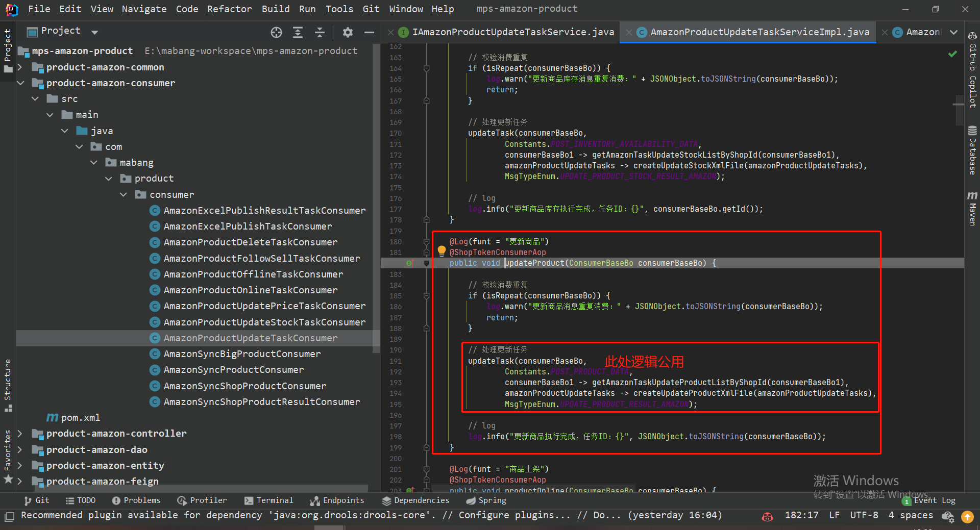
Task: Hide the Project tool window
Action: click(x=369, y=33)
